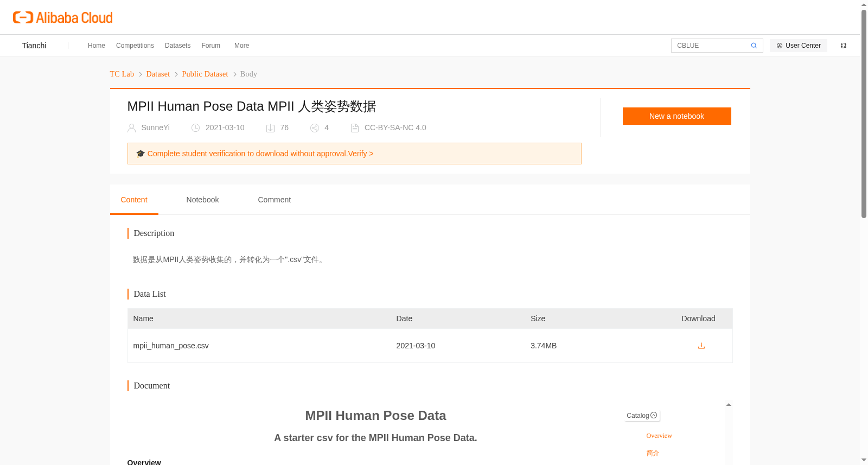Click the MPII Human Pose Data document heading
The height and width of the screenshot is (465, 868).
click(x=375, y=416)
